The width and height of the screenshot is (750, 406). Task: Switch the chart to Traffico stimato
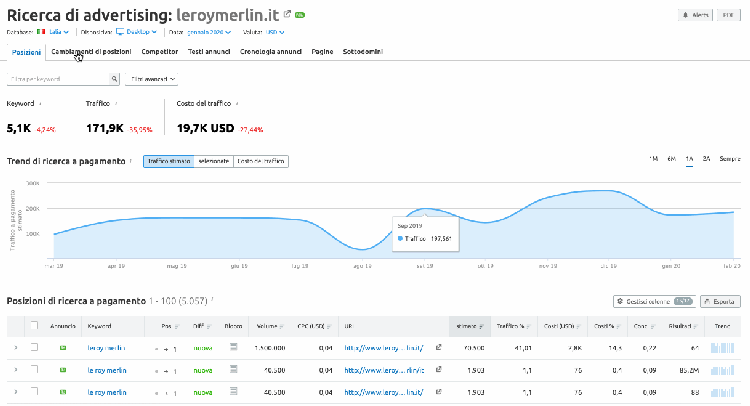pyautogui.click(x=169, y=162)
